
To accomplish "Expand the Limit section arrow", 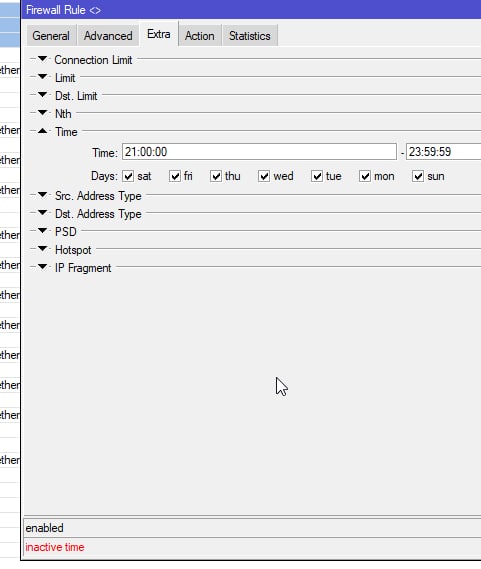I will [42, 77].
